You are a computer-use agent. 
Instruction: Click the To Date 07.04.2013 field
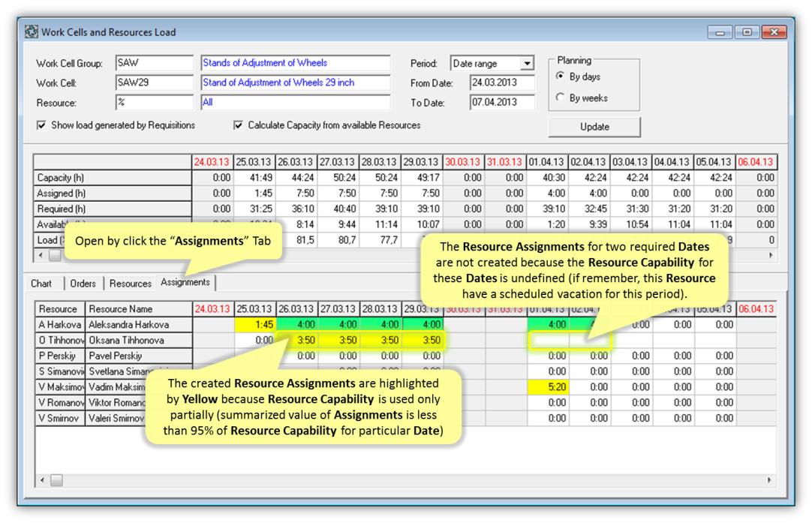[502, 102]
